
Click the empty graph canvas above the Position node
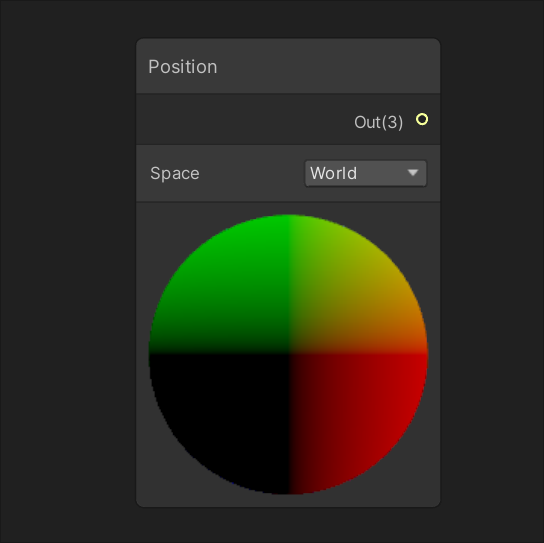click(x=288, y=18)
